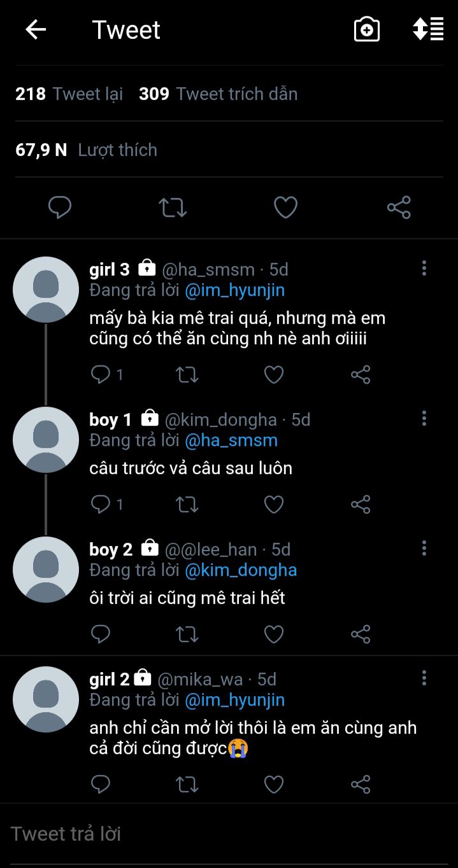Open the @kim_dongha mention link
Screen dimensions: 458x868
241,570
